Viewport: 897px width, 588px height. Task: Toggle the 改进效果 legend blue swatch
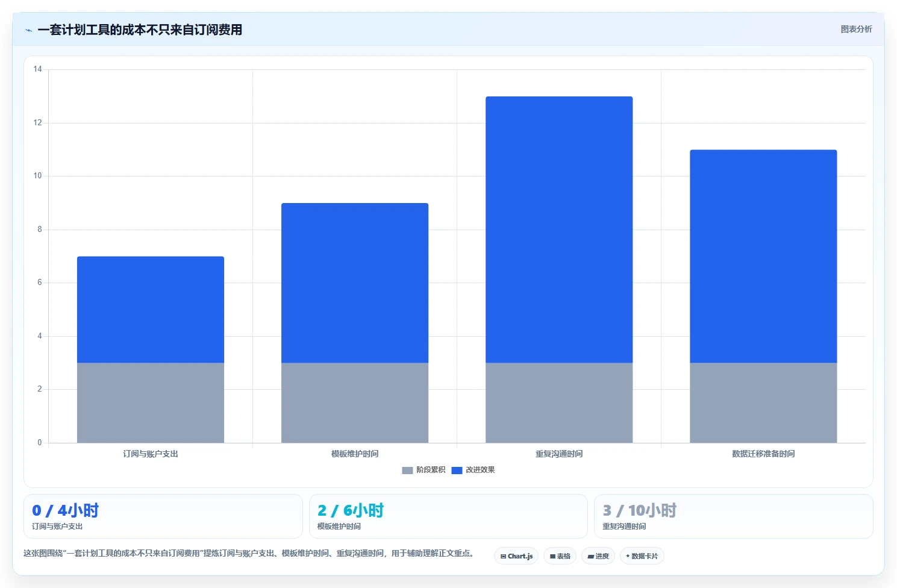(457, 470)
